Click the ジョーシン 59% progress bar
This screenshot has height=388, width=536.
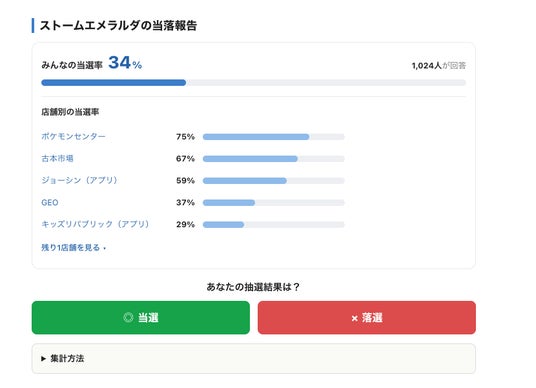coord(273,180)
